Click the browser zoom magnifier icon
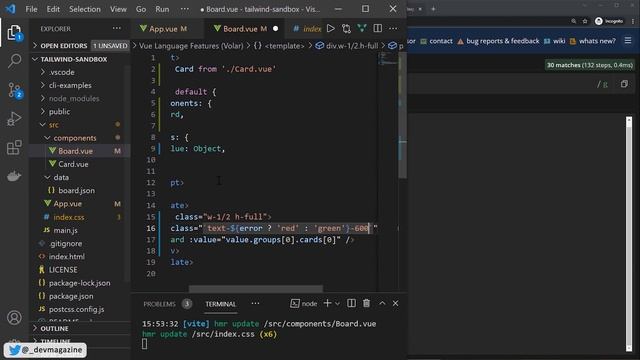Screen dimensions: 640x360 click(x=573, y=21)
